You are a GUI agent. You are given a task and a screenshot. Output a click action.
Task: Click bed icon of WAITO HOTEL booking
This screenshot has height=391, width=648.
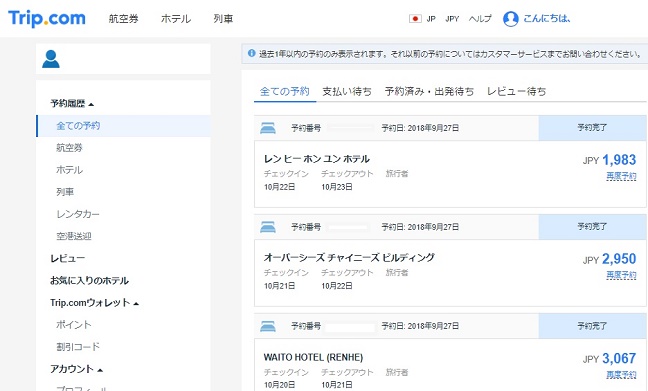coord(268,326)
